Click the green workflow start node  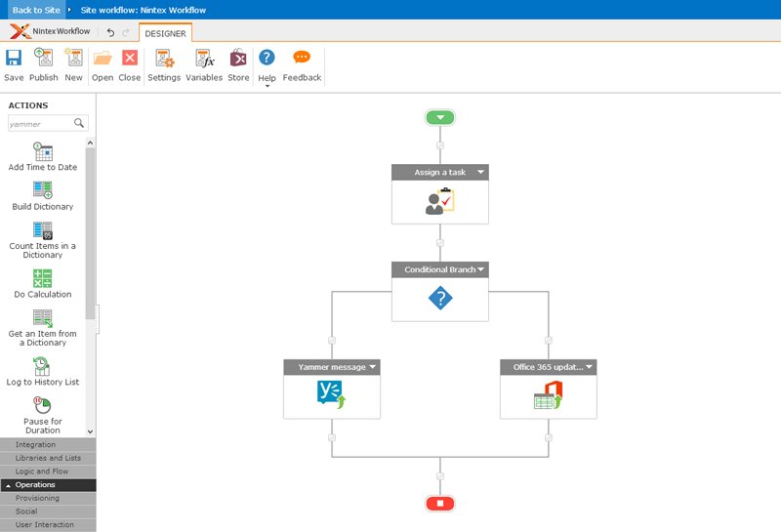[x=440, y=117]
